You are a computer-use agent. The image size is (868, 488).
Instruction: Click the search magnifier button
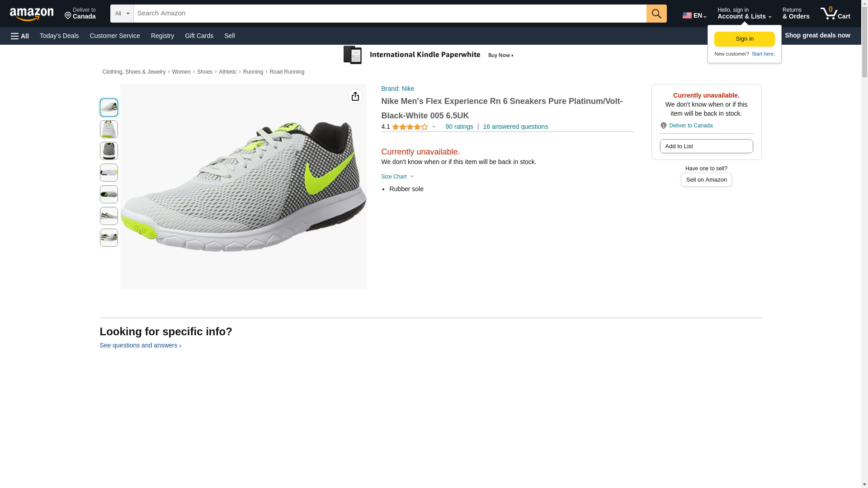(x=656, y=14)
